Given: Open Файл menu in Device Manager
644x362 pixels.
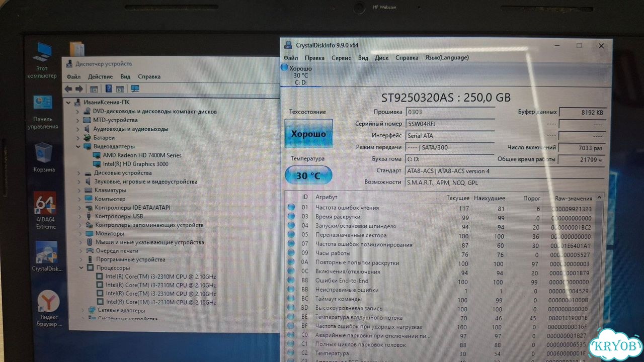Looking at the screenshot, I should pyautogui.click(x=73, y=77).
